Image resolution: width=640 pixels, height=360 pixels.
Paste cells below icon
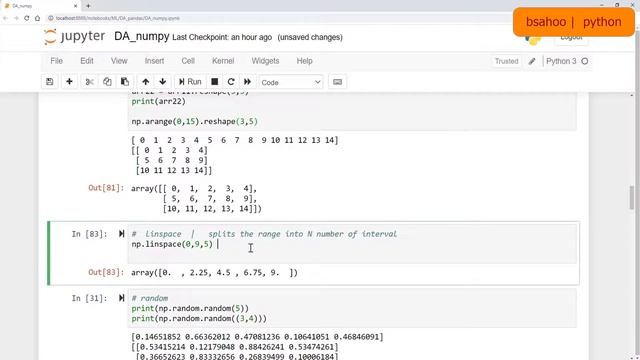pyautogui.click(x=124, y=82)
